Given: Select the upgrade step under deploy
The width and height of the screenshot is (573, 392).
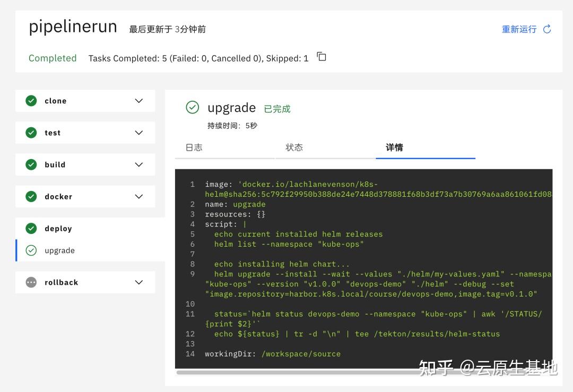Looking at the screenshot, I should [59, 250].
